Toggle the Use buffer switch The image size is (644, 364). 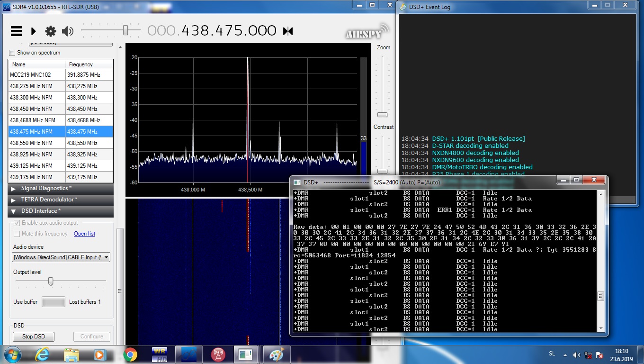coord(53,302)
